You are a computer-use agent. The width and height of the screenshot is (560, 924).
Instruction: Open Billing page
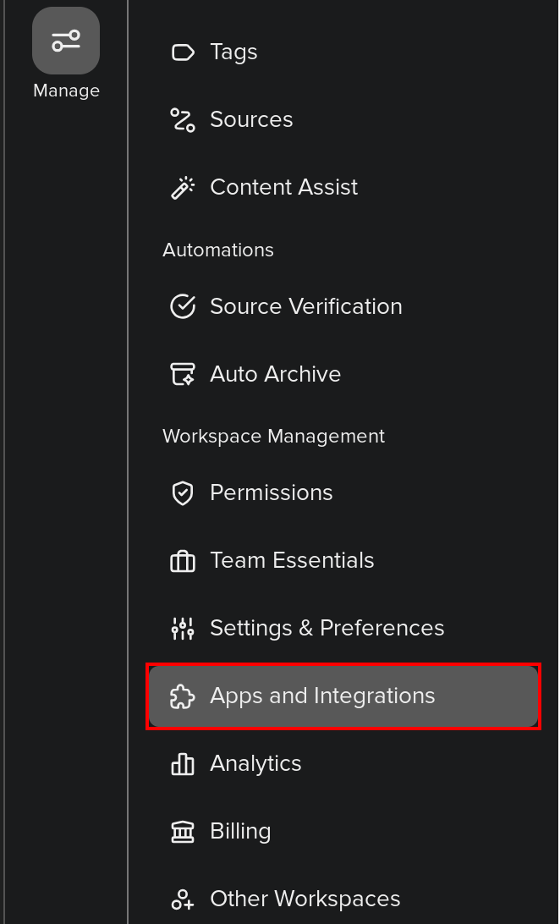click(x=343, y=832)
